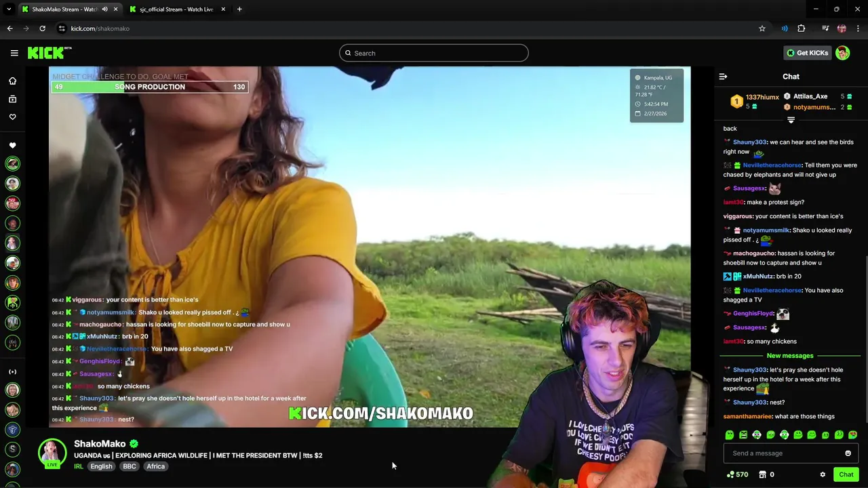Viewport: 868px width, 488px height.
Task: Open the first followed channel avatar in sidebar
Action: pos(12,164)
